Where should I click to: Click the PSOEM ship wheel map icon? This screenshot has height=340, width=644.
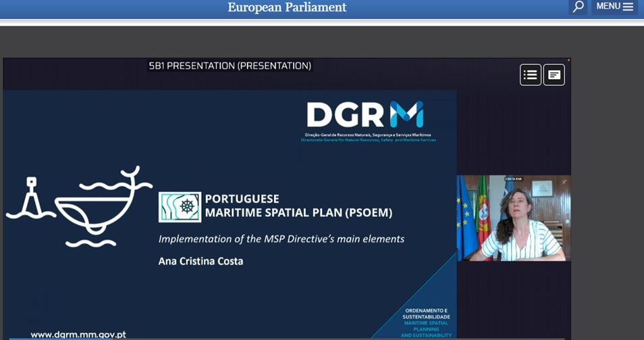[x=180, y=207]
